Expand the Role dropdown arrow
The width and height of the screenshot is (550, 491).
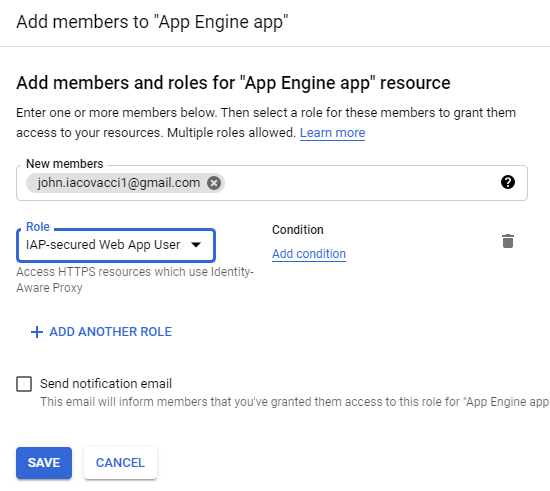(196, 244)
